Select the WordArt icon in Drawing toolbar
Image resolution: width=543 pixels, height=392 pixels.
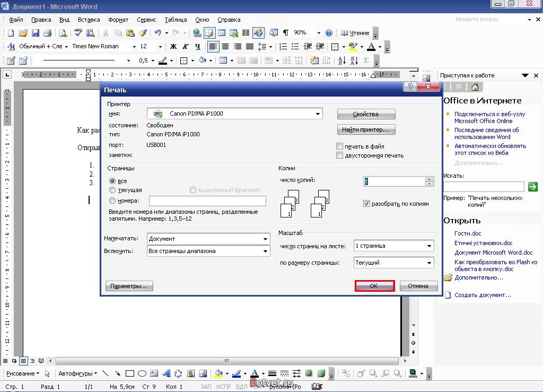coord(167,373)
